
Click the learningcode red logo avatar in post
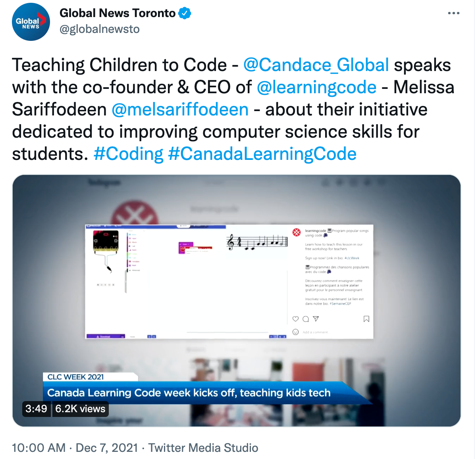tap(296, 232)
